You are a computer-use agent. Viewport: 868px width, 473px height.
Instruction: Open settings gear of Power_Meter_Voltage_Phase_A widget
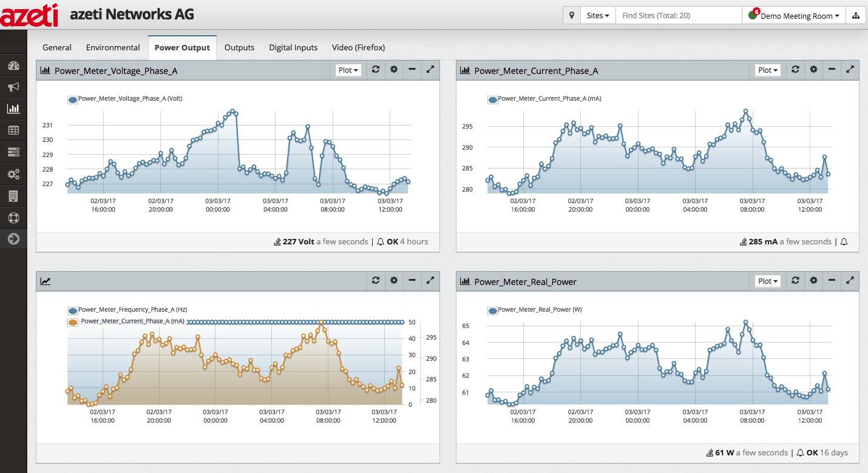(394, 70)
